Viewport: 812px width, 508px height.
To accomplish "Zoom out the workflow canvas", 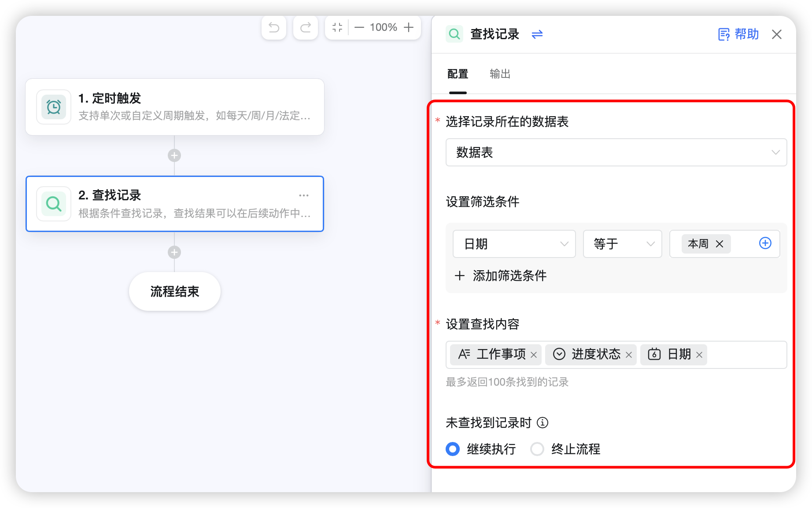I will click(x=359, y=27).
